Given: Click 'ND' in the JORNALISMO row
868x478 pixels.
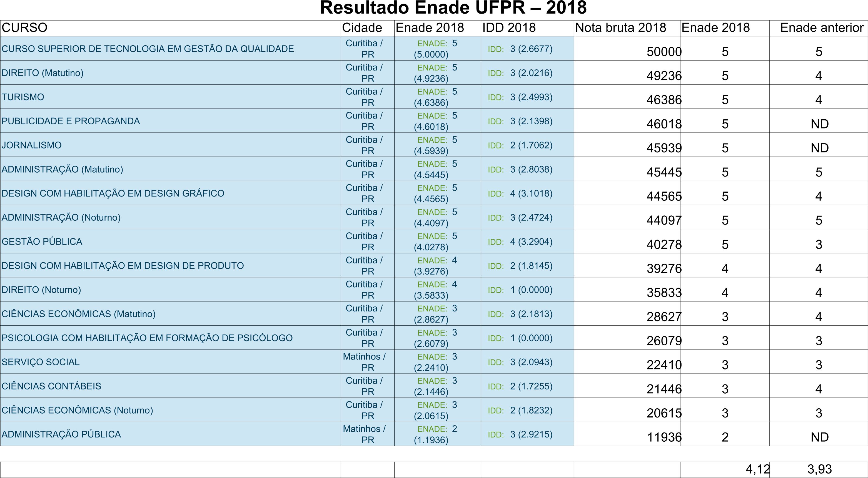Looking at the screenshot, I should [x=819, y=148].
